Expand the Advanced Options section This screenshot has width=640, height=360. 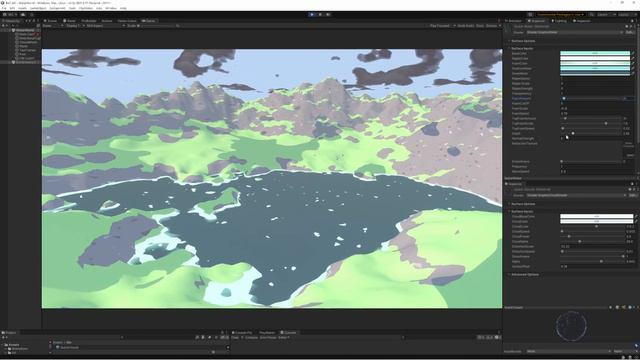pyautogui.click(x=524, y=275)
